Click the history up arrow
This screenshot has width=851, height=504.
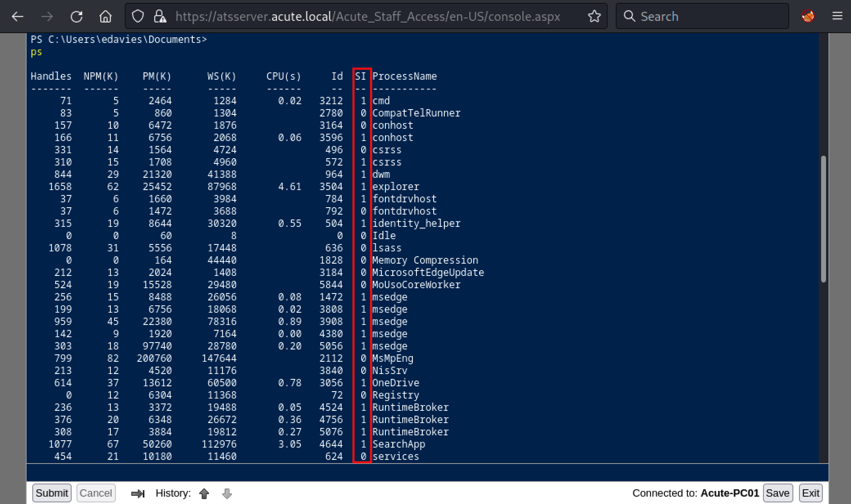pyautogui.click(x=204, y=494)
